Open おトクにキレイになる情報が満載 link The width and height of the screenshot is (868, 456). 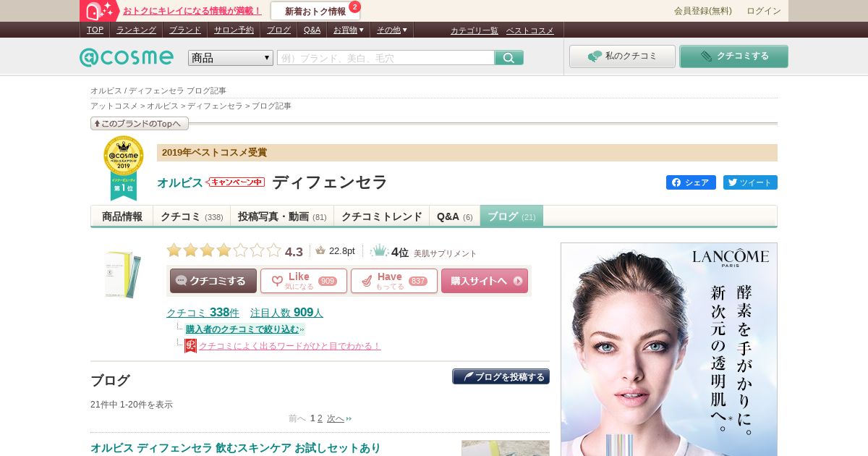tap(192, 11)
